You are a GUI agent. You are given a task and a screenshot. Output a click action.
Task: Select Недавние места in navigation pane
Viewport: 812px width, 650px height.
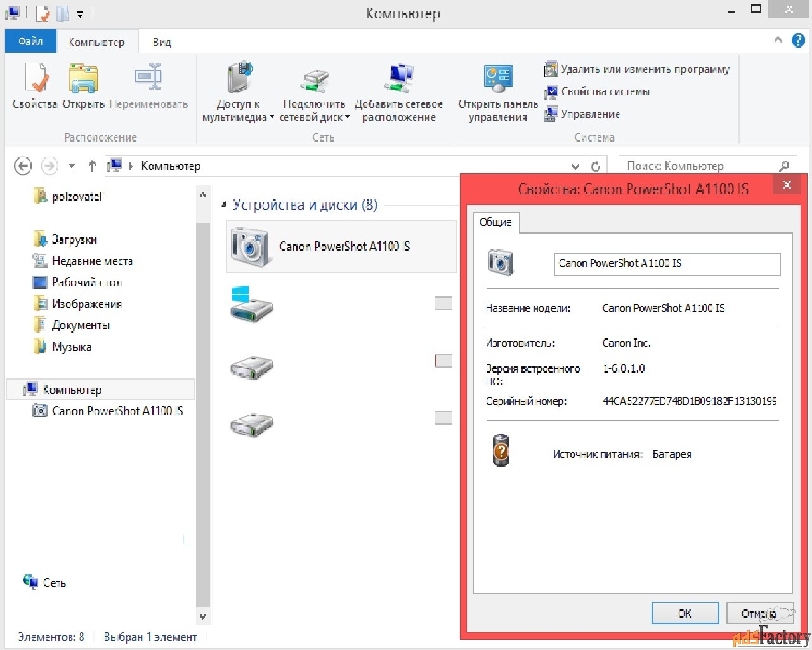click(x=82, y=261)
